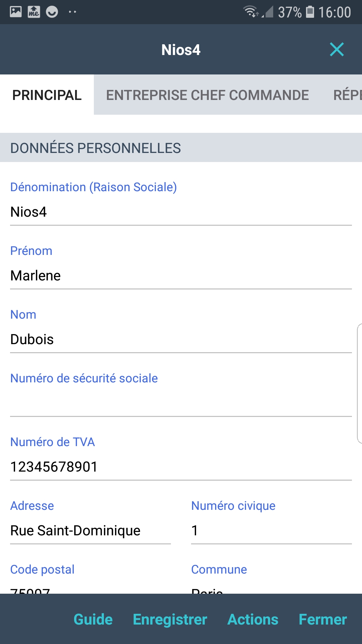Viewport: 362px width, 644px height.
Task: Tap the 'me' app notification icon
Action: tap(34, 12)
